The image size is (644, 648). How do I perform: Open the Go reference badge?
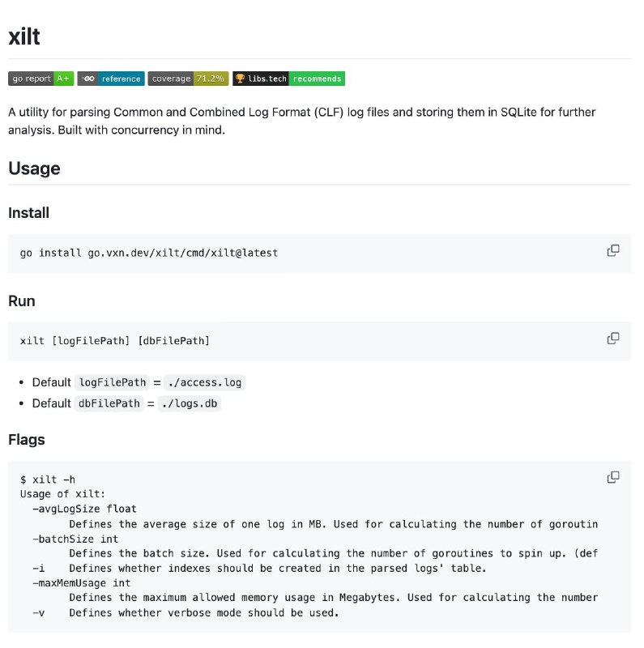coord(111,79)
